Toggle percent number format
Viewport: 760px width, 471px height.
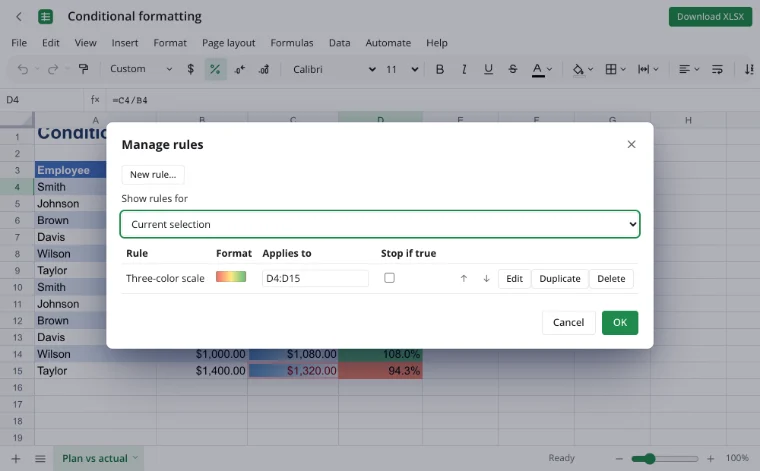click(x=215, y=69)
